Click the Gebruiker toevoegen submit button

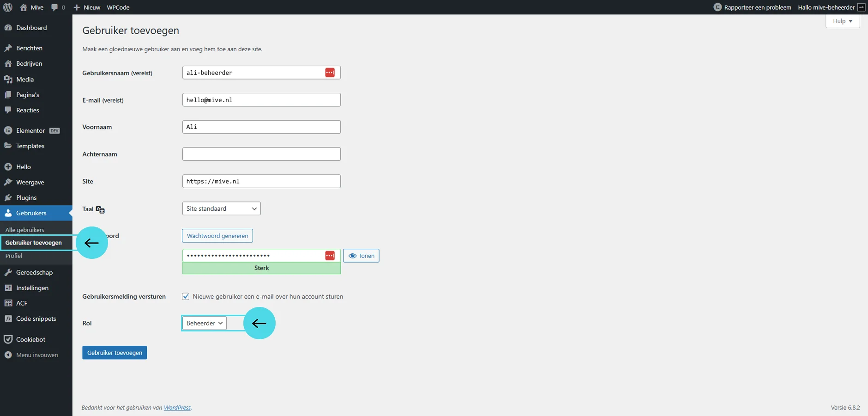click(115, 353)
